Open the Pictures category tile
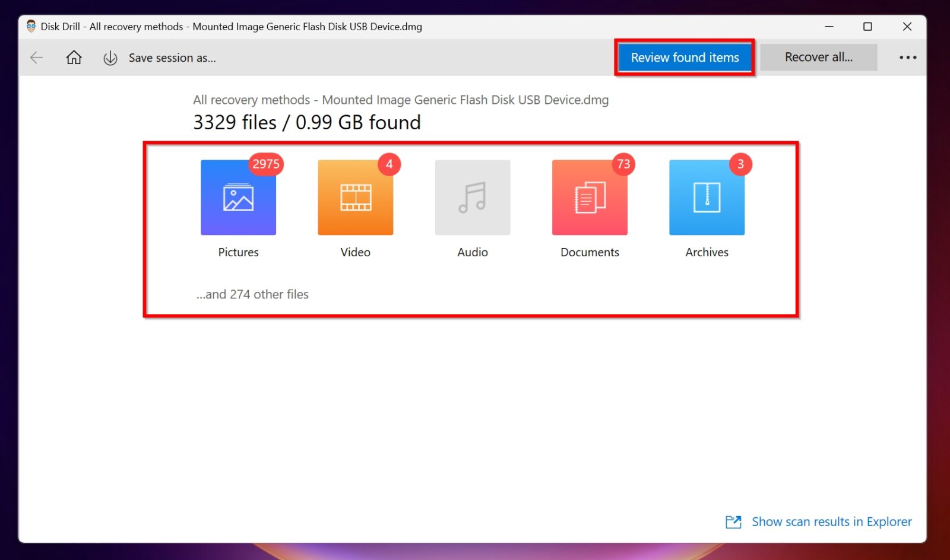 (238, 198)
